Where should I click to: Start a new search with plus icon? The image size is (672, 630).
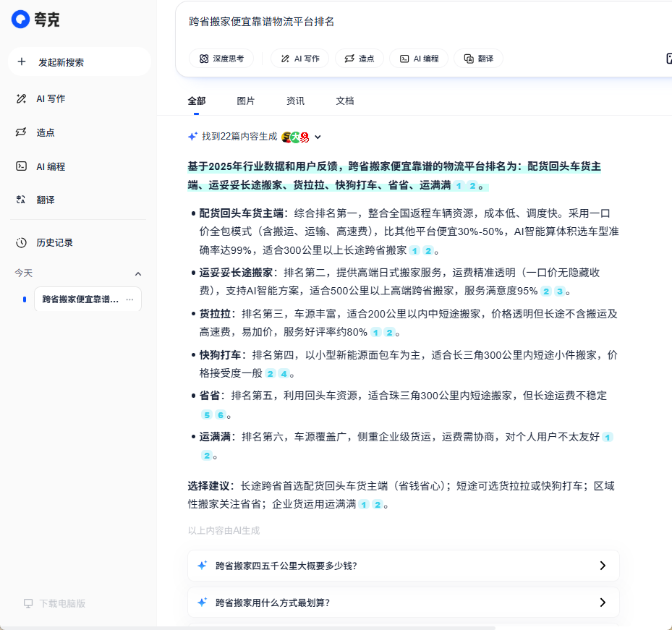22,61
